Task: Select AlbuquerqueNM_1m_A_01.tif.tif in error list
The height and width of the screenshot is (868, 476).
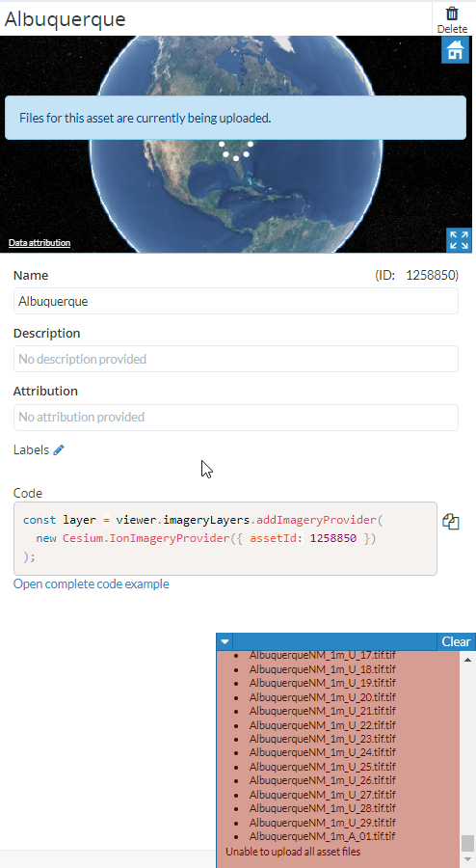Action: tap(322, 836)
